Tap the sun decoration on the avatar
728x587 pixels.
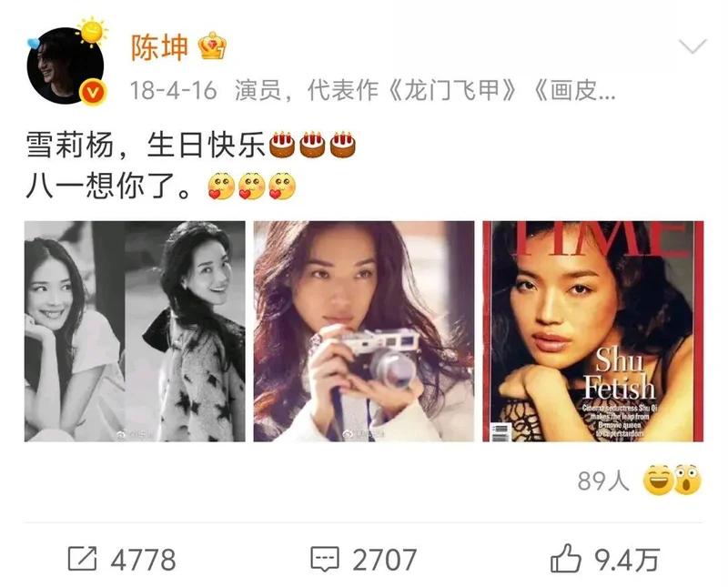pyautogui.click(x=92, y=32)
